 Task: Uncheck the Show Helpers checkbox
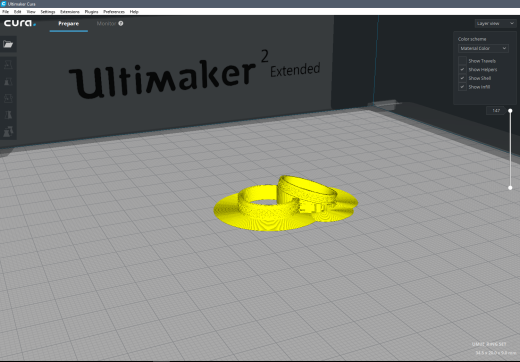(462, 69)
